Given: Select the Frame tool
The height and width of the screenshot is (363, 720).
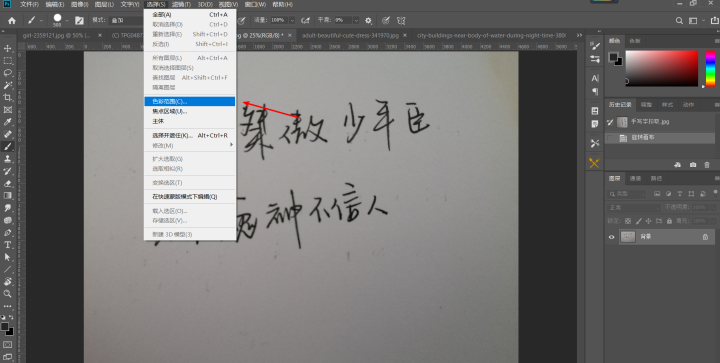Looking at the screenshot, I should click(8, 110).
